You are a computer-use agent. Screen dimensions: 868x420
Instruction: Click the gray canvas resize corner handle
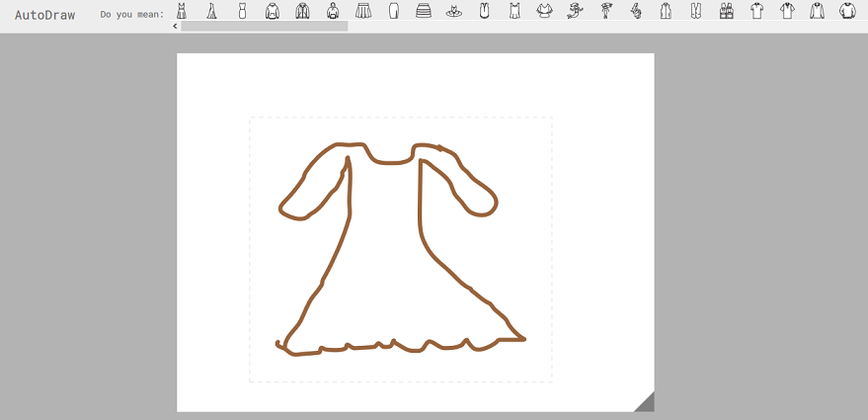pos(645,402)
